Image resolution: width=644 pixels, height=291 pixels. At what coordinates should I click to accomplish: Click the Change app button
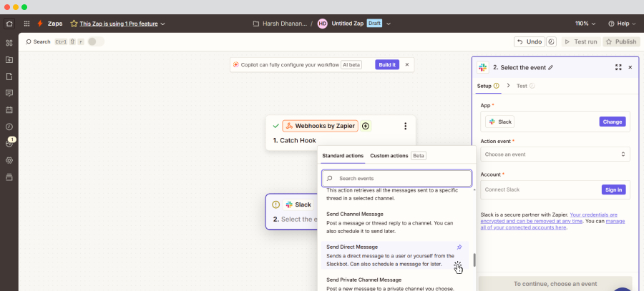(x=612, y=122)
